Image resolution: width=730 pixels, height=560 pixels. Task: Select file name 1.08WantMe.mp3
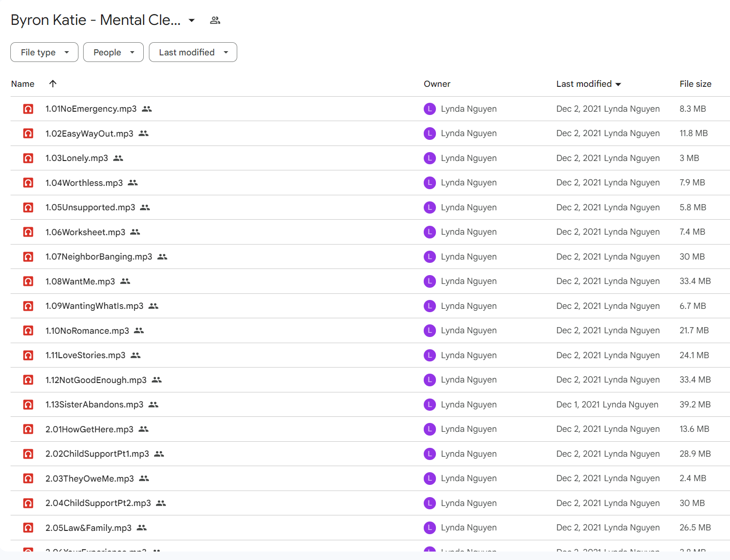point(80,282)
